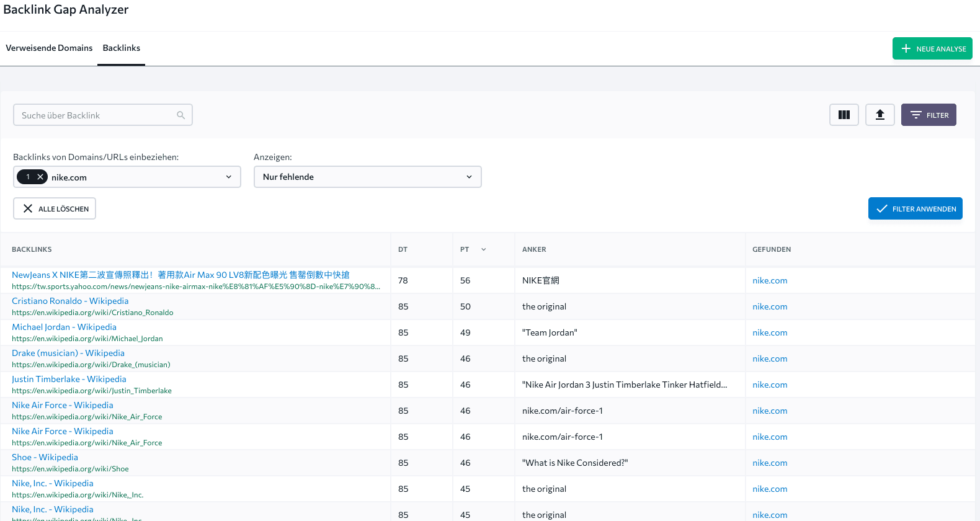This screenshot has width=980, height=521.
Task: Click nike.com in the NewJeans row
Action: pos(770,280)
